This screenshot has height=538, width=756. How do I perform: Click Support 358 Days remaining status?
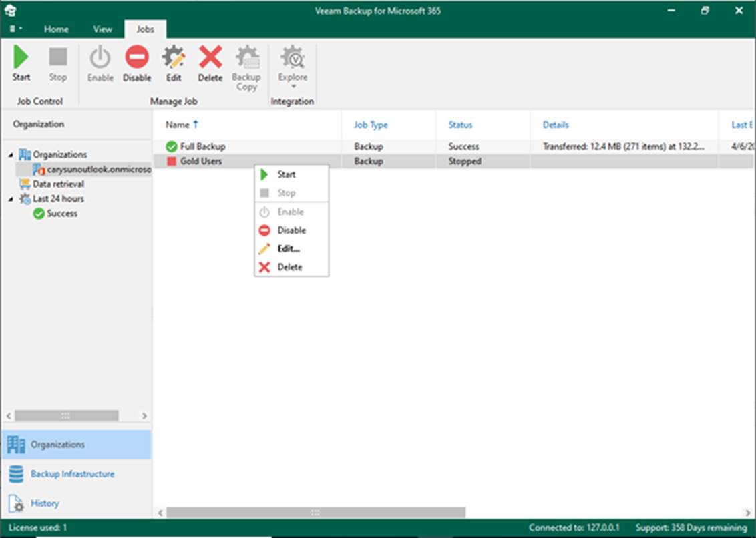click(x=691, y=528)
